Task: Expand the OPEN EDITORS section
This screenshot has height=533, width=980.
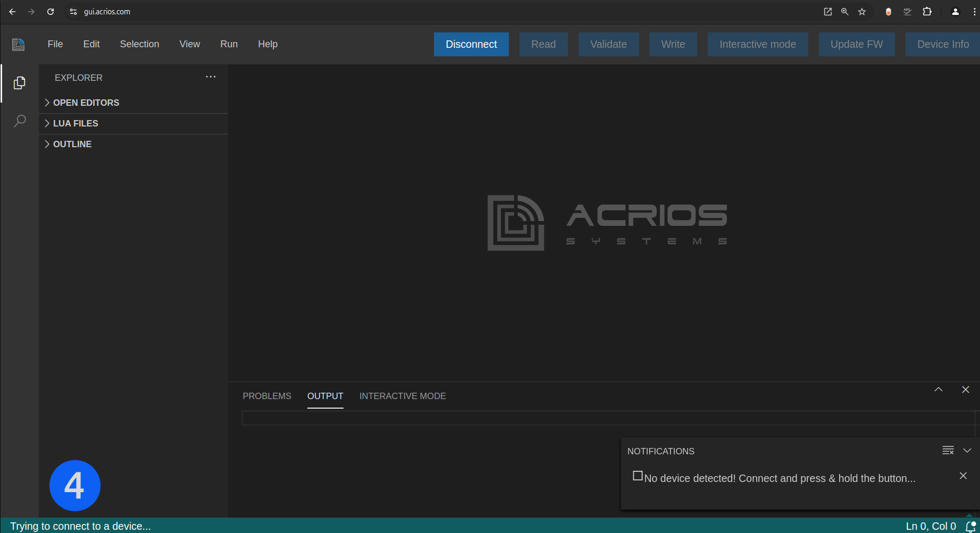Action: click(86, 103)
